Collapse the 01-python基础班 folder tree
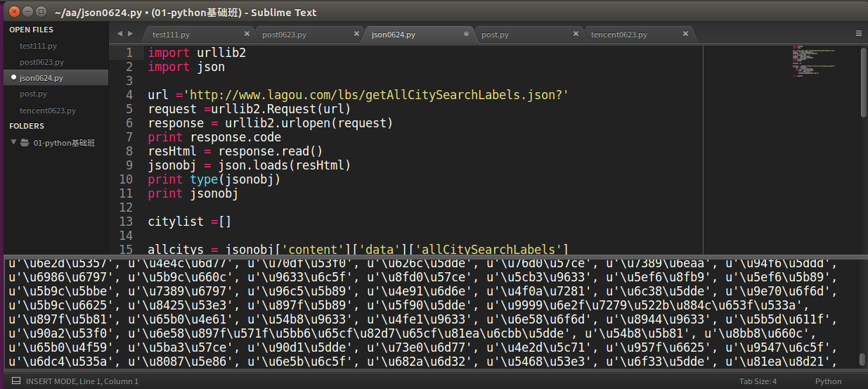 pos(13,143)
